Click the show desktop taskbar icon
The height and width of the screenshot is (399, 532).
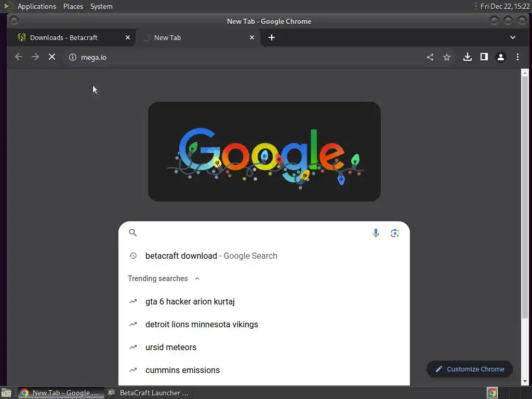click(6, 393)
